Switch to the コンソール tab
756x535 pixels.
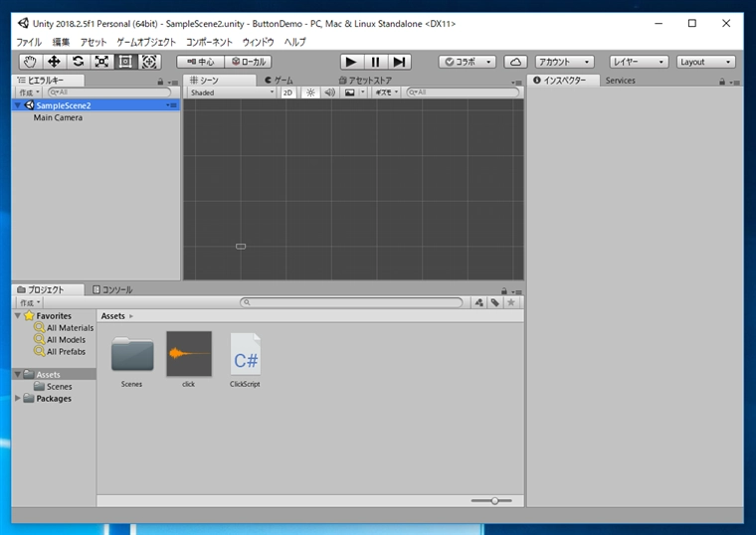[111, 290]
